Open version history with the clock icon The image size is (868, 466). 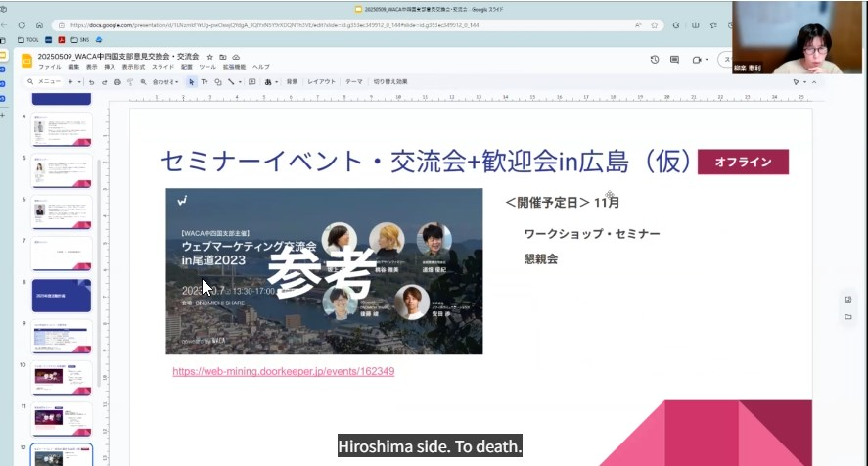(x=654, y=60)
